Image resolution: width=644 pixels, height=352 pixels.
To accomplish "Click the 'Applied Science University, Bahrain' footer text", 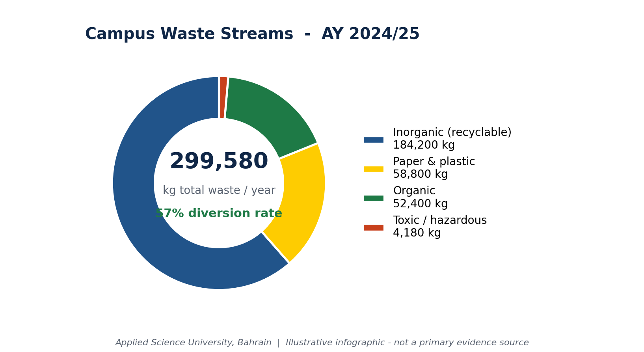I will pos(193,343).
